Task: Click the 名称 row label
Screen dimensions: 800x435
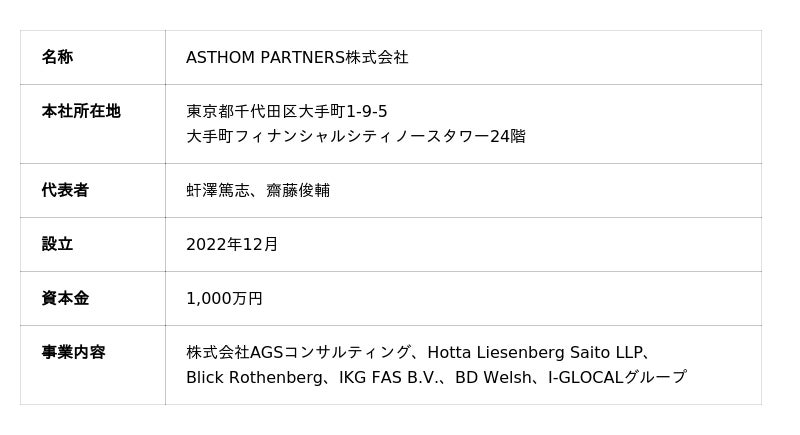Action: [x=57, y=57]
